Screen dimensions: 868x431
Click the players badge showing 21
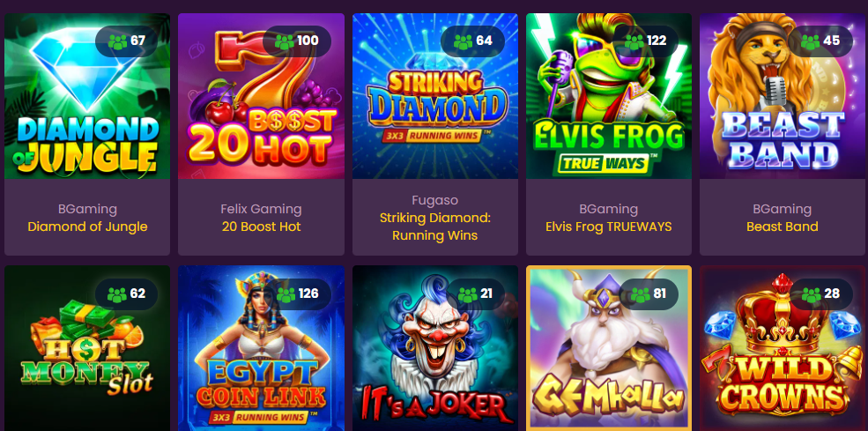point(476,294)
